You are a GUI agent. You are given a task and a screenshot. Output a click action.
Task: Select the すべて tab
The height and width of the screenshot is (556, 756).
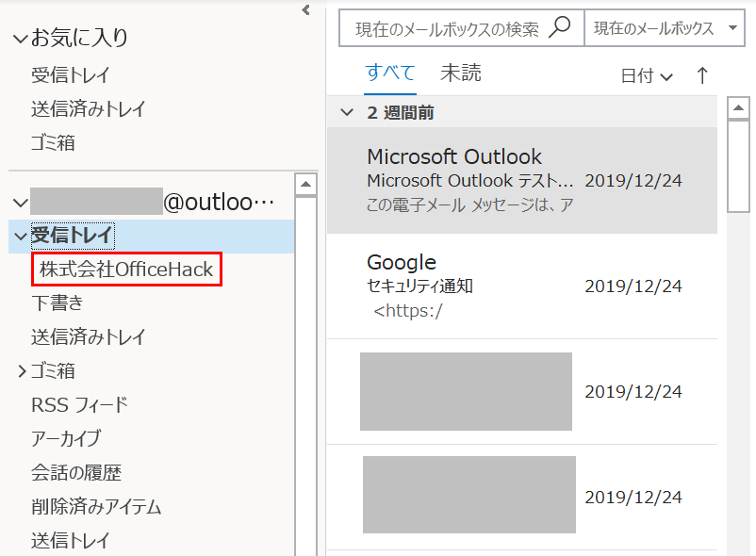(x=390, y=74)
